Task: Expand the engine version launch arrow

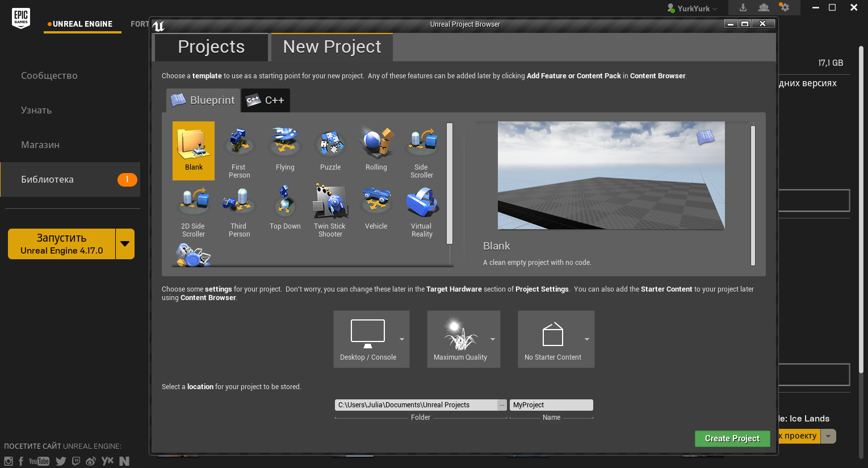Action: pos(125,244)
